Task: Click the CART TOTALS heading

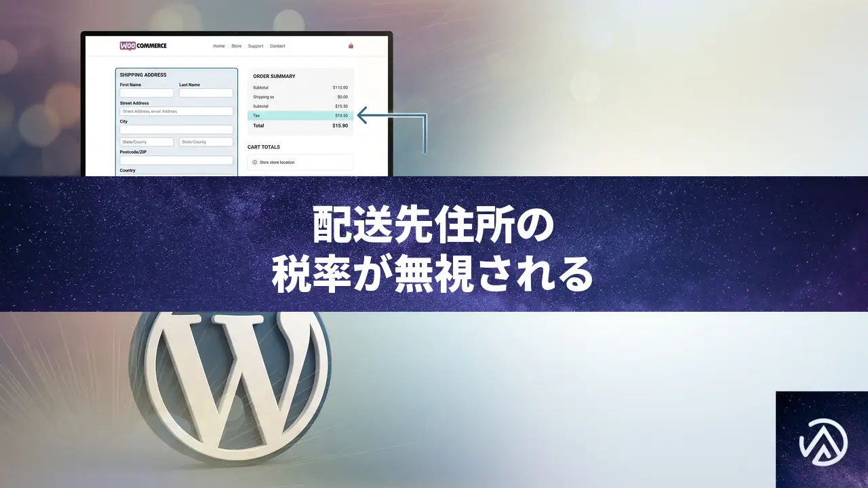Action: point(264,147)
